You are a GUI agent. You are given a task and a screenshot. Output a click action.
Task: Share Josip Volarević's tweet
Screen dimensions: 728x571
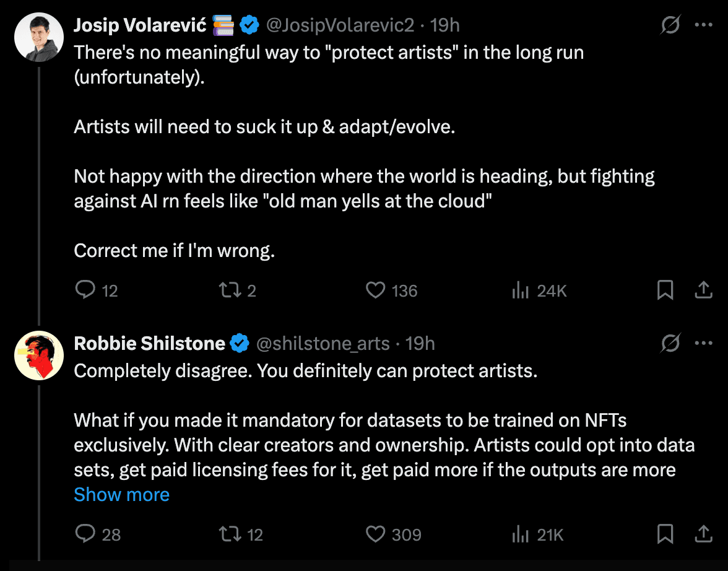[x=703, y=290]
